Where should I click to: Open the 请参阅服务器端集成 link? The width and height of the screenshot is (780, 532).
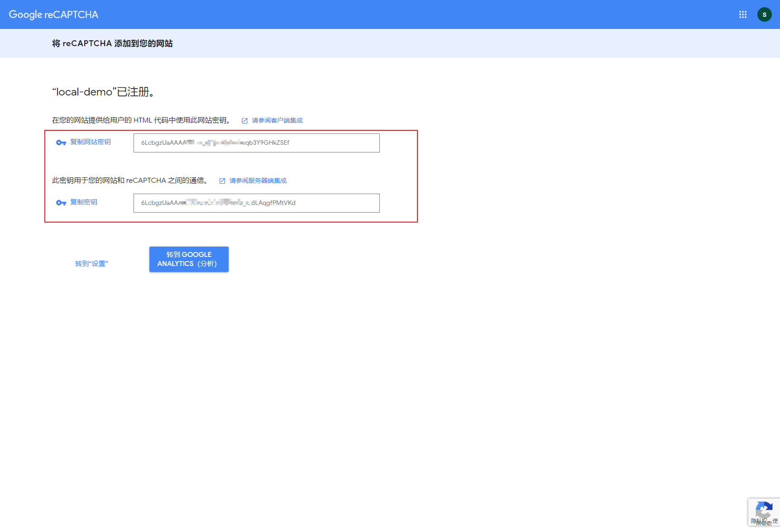click(x=258, y=180)
